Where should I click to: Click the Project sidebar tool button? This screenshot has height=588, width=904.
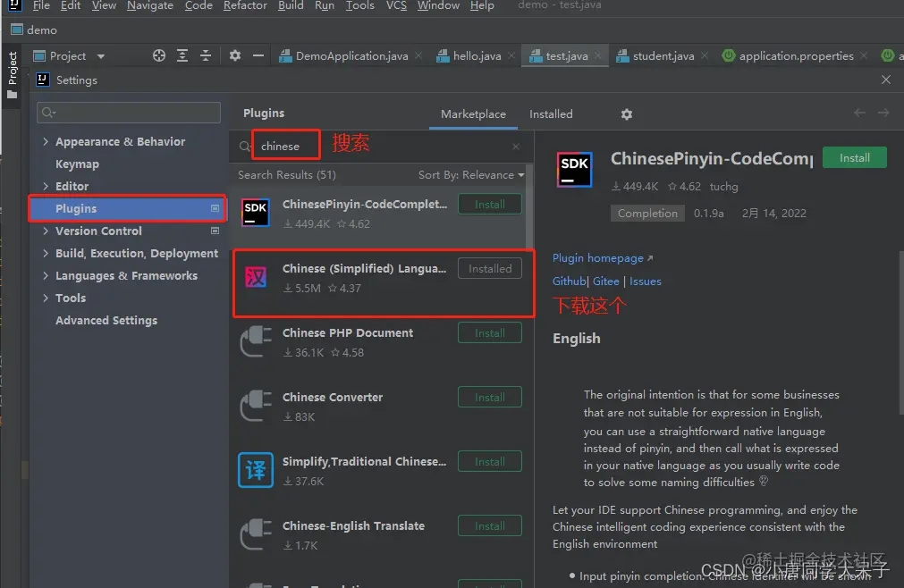pos(13,74)
